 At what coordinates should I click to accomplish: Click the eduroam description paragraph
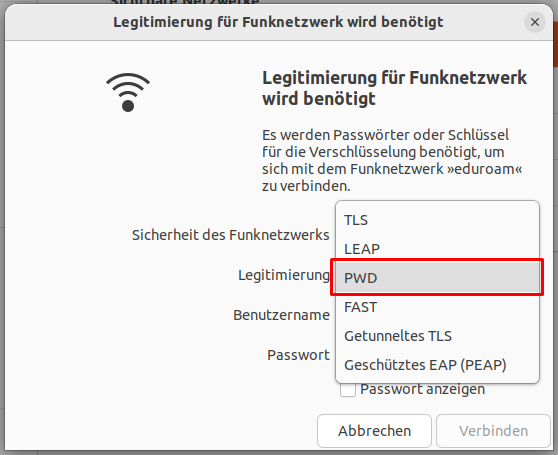(x=392, y=160)
